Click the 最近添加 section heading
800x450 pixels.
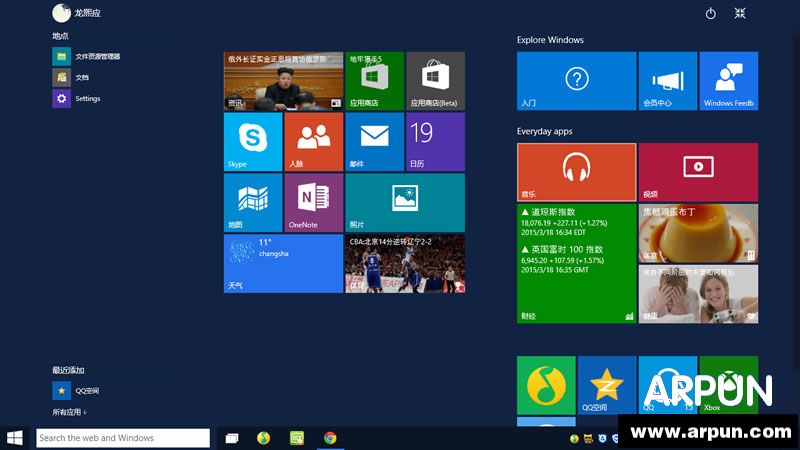68,370
